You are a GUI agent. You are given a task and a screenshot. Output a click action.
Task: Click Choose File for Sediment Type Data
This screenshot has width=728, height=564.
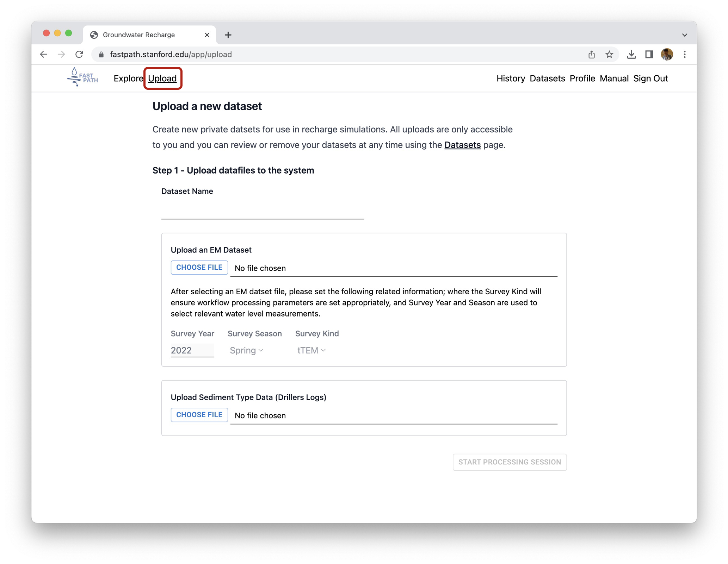199,415
